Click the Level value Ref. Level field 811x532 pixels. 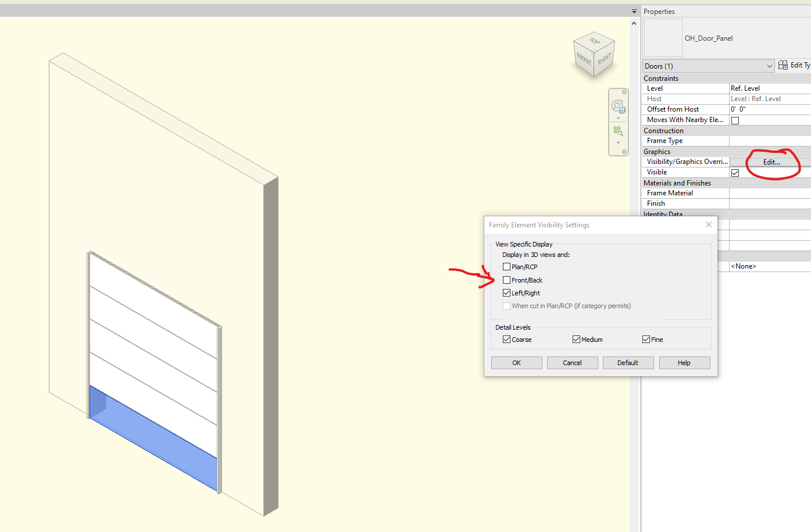coord(770,88)
